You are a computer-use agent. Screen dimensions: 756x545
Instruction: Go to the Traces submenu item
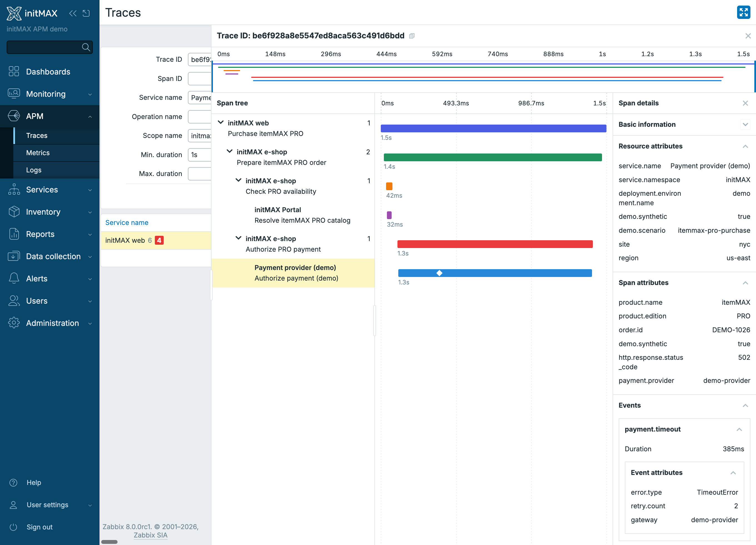[x=56, y=135]
